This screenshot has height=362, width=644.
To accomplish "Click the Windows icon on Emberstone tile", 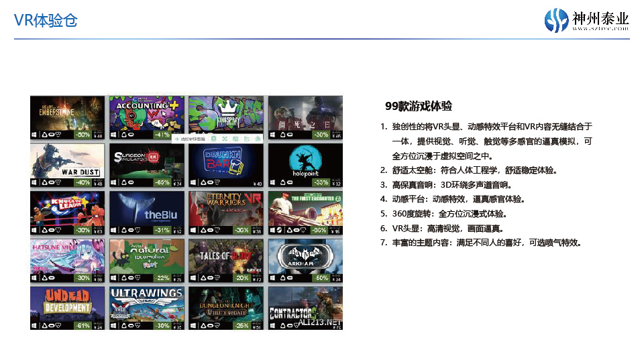I will 34,135.
